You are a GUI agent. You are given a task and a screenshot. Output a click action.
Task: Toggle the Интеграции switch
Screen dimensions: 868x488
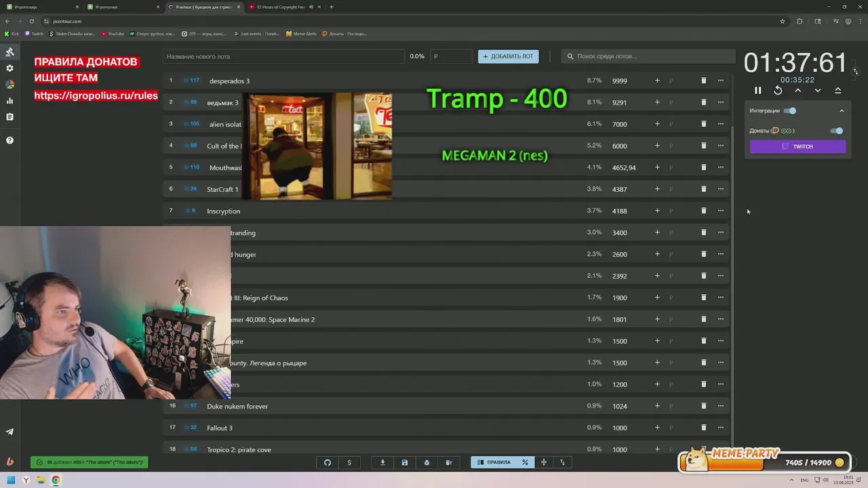coord(790,110)
